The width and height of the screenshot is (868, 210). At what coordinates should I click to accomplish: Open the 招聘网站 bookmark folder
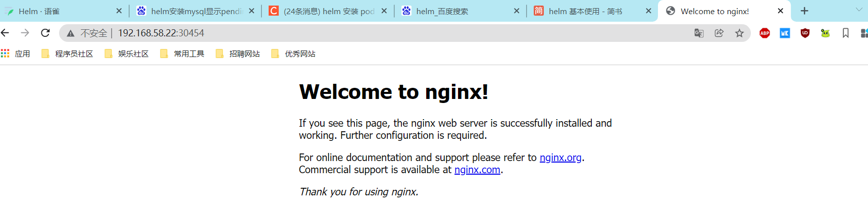(x=238, y=54)
